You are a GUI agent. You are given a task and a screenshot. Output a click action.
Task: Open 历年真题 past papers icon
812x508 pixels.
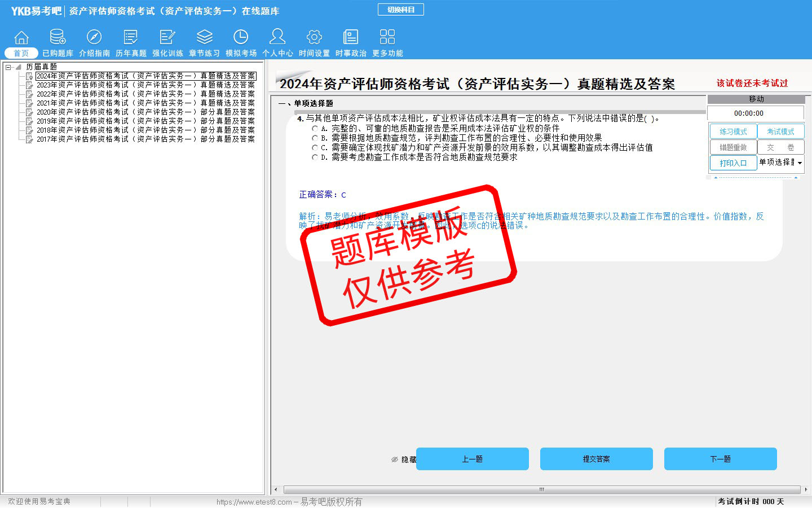[131, 38]
